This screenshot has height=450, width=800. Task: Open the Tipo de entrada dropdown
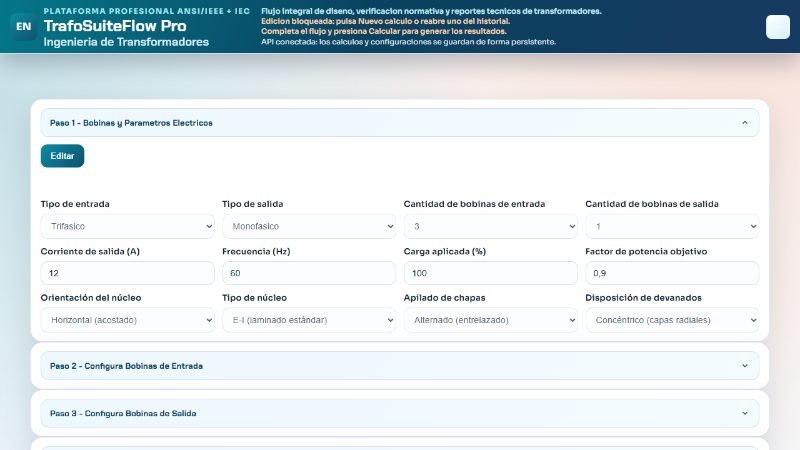click(x=128, y=226)
